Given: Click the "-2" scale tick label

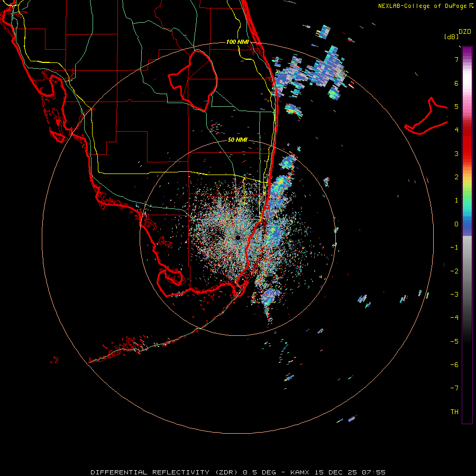Looking at the screenshot, I should click(454, 271).
